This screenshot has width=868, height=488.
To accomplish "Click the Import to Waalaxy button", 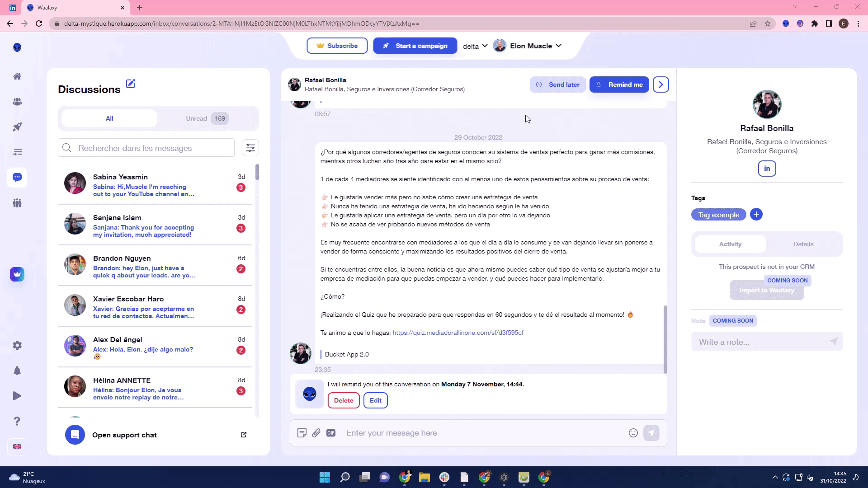I will [767, 290].
